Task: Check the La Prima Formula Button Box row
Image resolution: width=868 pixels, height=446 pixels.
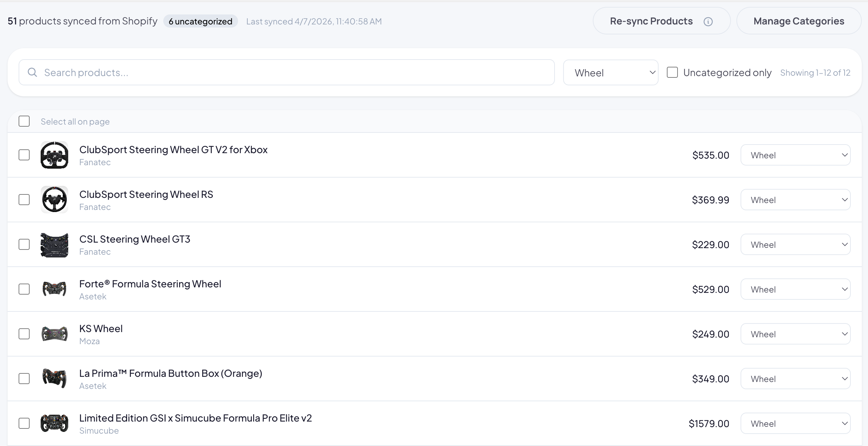Action: [x=24, y=379]
